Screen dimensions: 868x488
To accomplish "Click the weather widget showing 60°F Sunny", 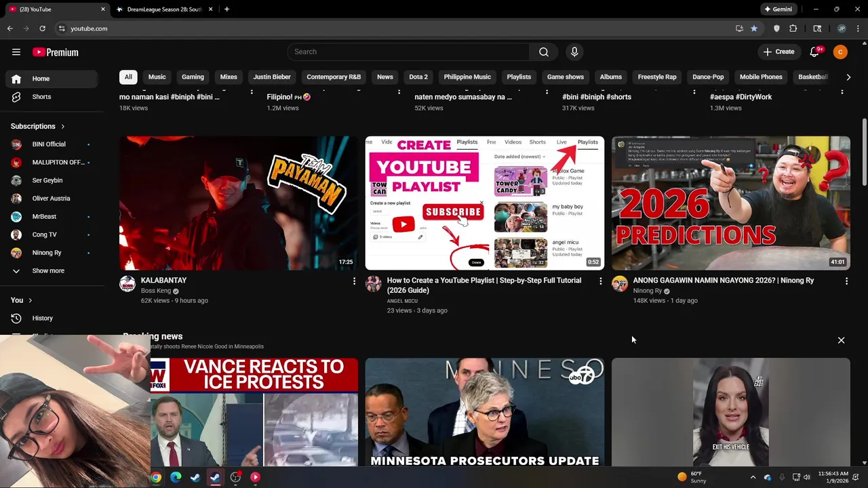I will click(693, 477).
